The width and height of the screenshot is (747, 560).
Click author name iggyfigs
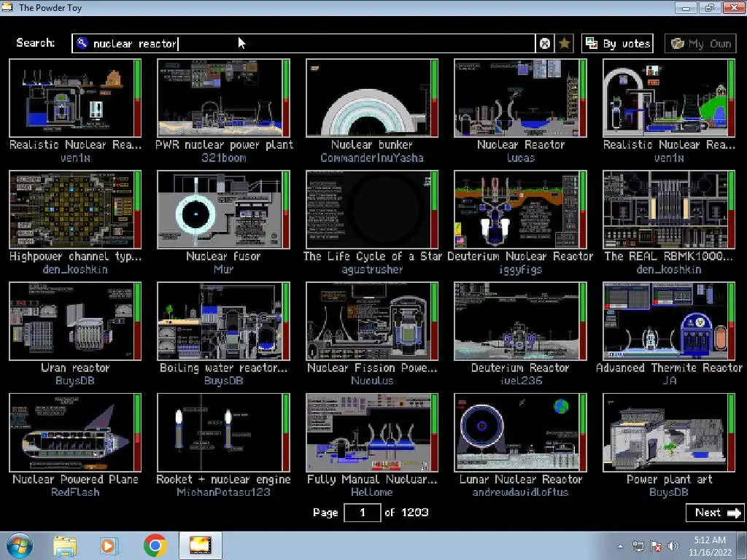click(520, 270)
